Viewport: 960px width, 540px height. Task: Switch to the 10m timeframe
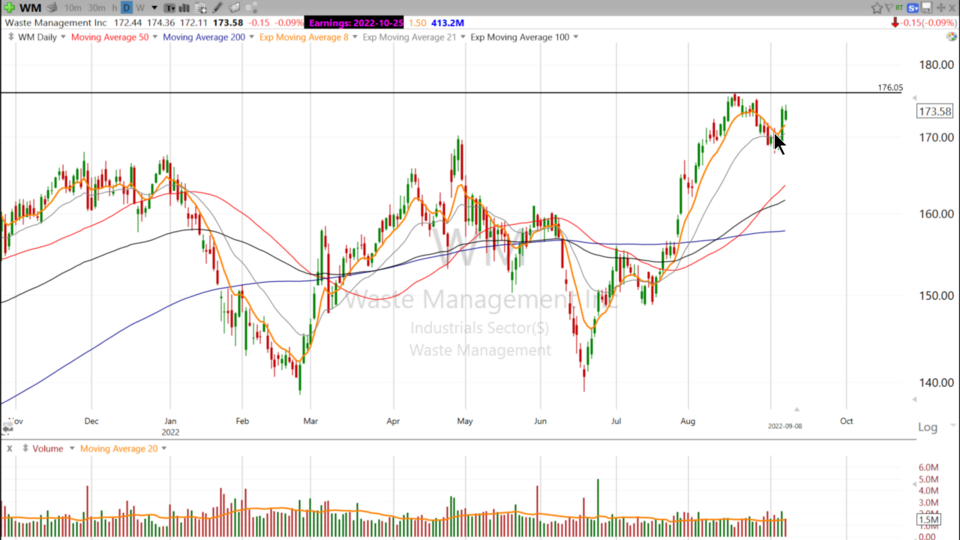[x=73, y=8]
